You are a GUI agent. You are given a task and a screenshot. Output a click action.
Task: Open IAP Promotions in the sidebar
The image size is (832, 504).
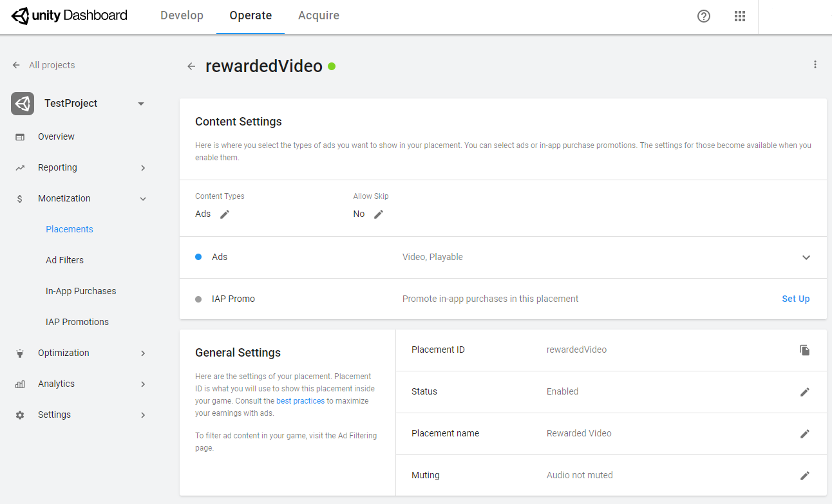pos(77,322)
